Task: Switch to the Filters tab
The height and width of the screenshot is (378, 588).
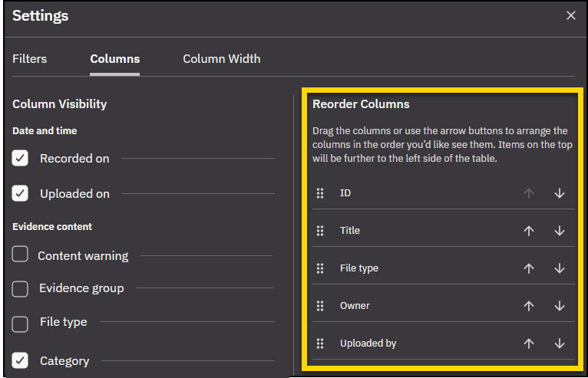Action: [30, 59]
